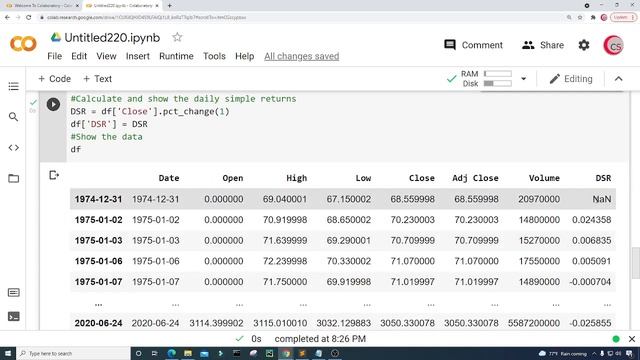The width and height of the screenshot is (640, 360).
Task: Go back in browser history
Action: pos(7,18)
